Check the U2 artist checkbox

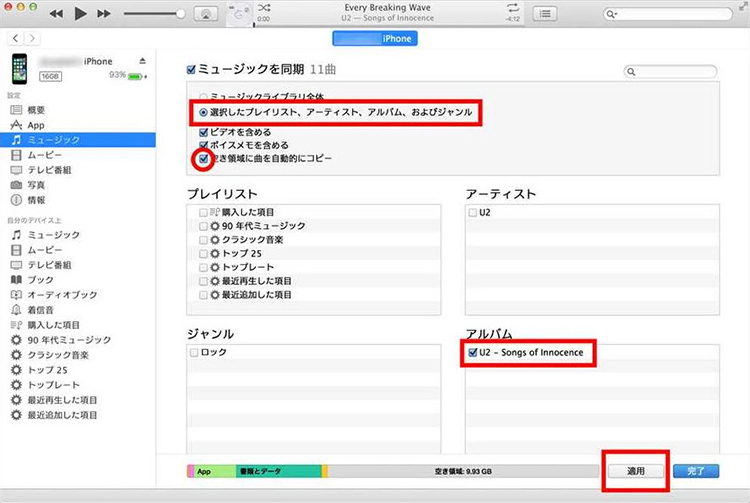click(x=473, y=212)
